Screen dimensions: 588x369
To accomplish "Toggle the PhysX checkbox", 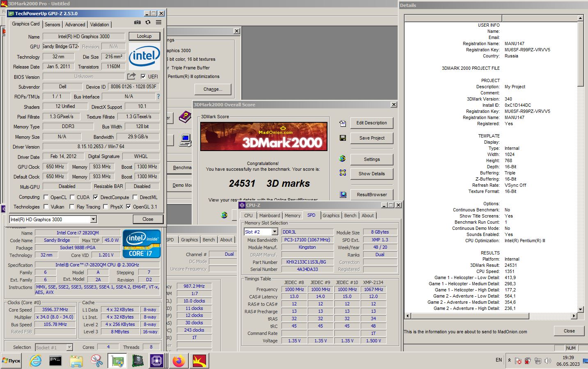I will pos(105,207).
